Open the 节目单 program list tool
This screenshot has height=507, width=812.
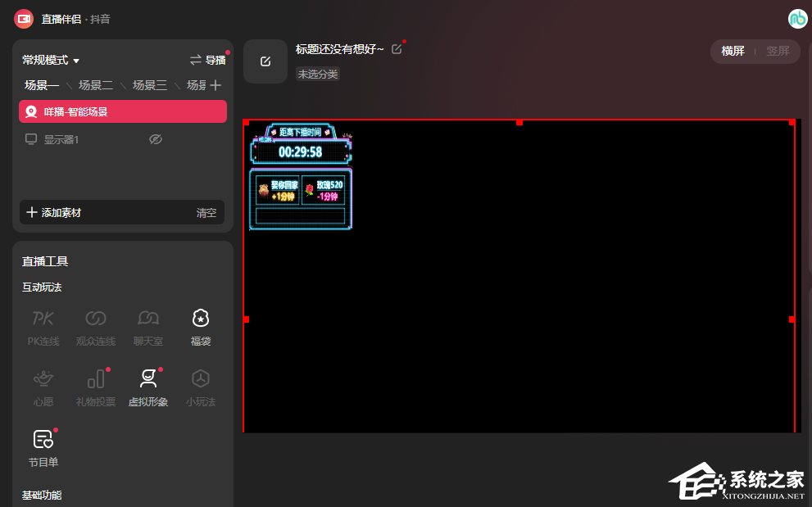[43, 449]
